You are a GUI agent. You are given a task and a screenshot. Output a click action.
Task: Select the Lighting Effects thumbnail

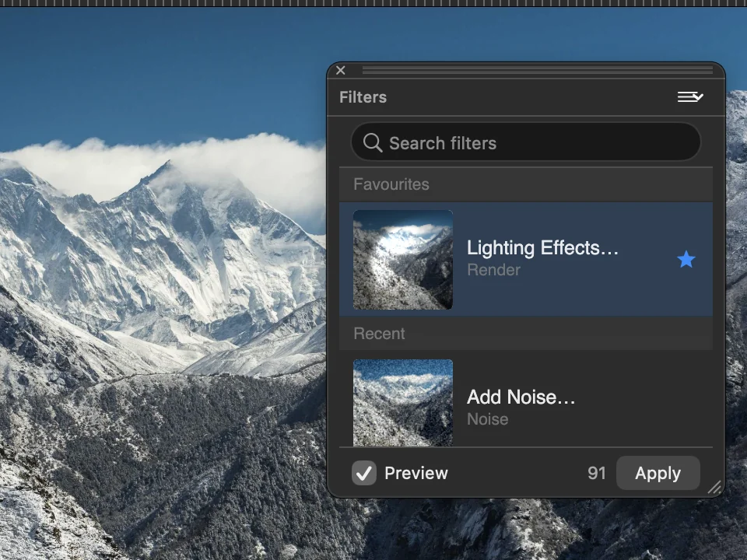pos(403,260)
